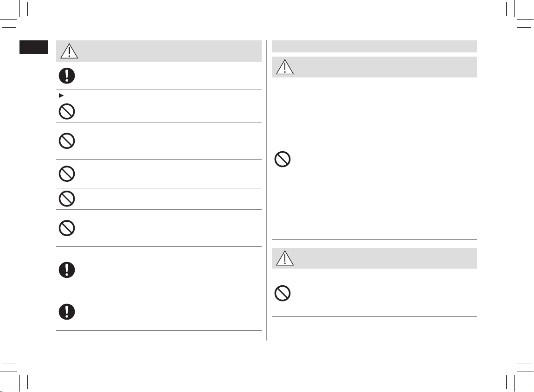Image resolution: width=534 pixels, height=392 pixels.
Task: Select the exclamation icon in the last left row
Action: click(x=67, y=312)
